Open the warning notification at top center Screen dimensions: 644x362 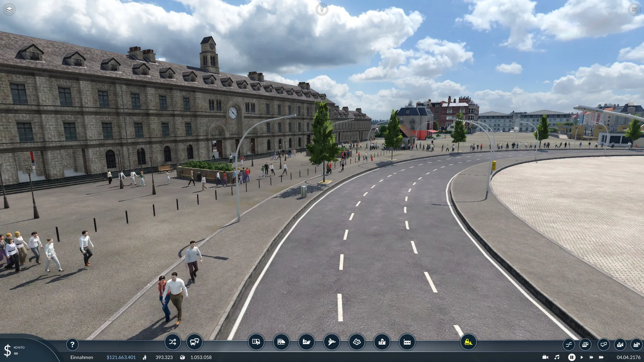click(322, 9)
